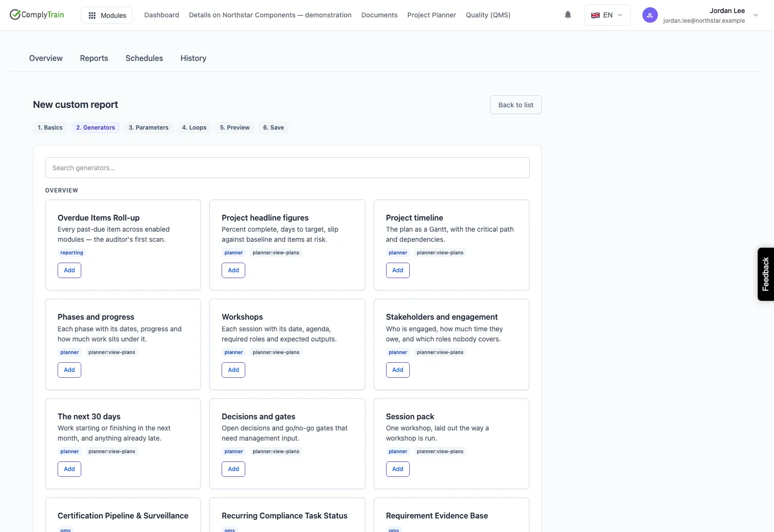Screen dimensions: 774x532
Task: Open the Modules grid menu
Action: click(x=107, y=15)
